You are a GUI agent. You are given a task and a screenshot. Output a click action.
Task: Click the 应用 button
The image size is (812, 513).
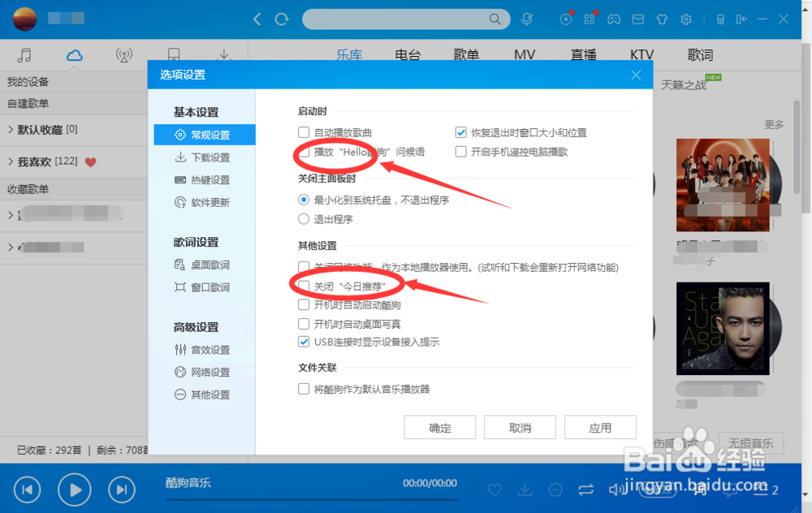pos(600,428)
